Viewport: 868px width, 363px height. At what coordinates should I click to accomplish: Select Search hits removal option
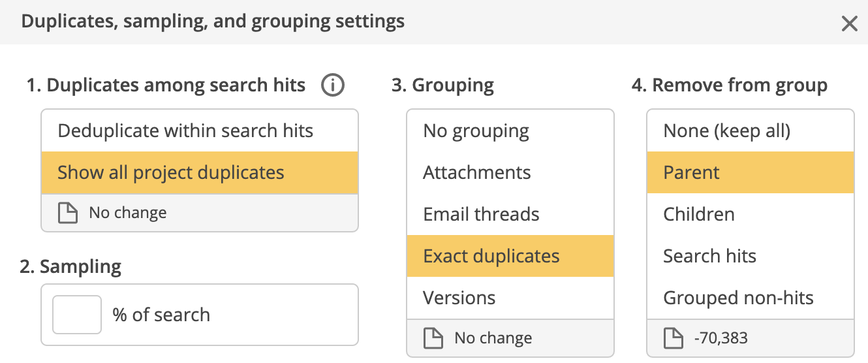(x=751, y=256)
